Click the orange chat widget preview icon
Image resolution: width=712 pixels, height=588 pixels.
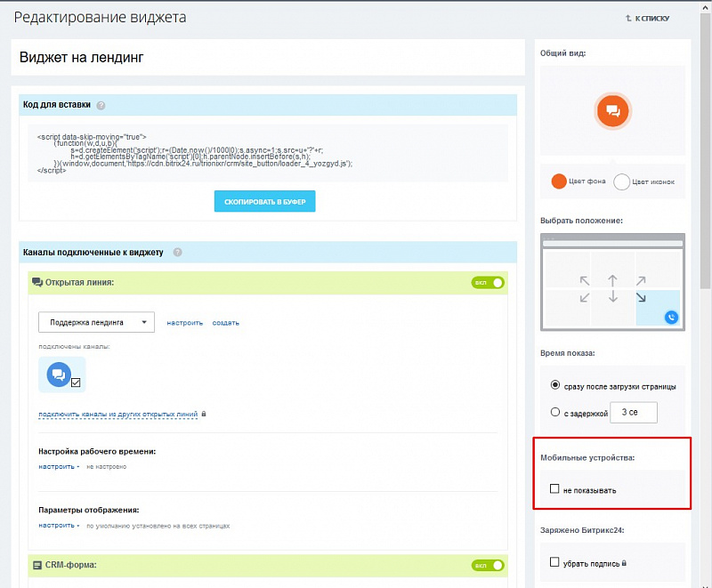[x=612, y=110]
